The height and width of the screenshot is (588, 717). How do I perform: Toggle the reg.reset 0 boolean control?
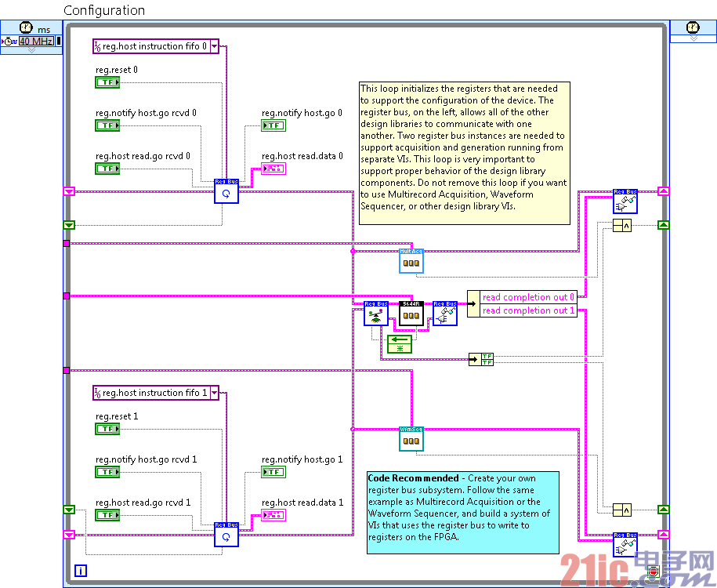pyautogui.click(x=107, y=82)
